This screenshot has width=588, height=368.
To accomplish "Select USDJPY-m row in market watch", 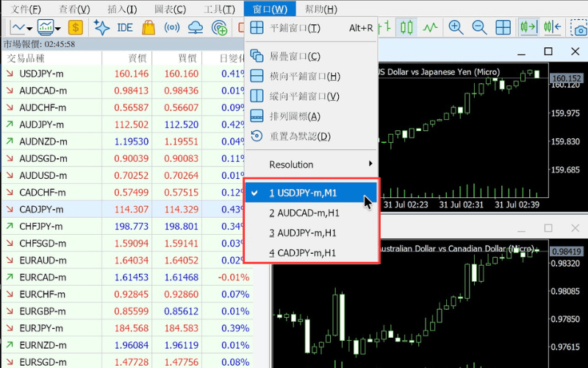I will point(124,74).
